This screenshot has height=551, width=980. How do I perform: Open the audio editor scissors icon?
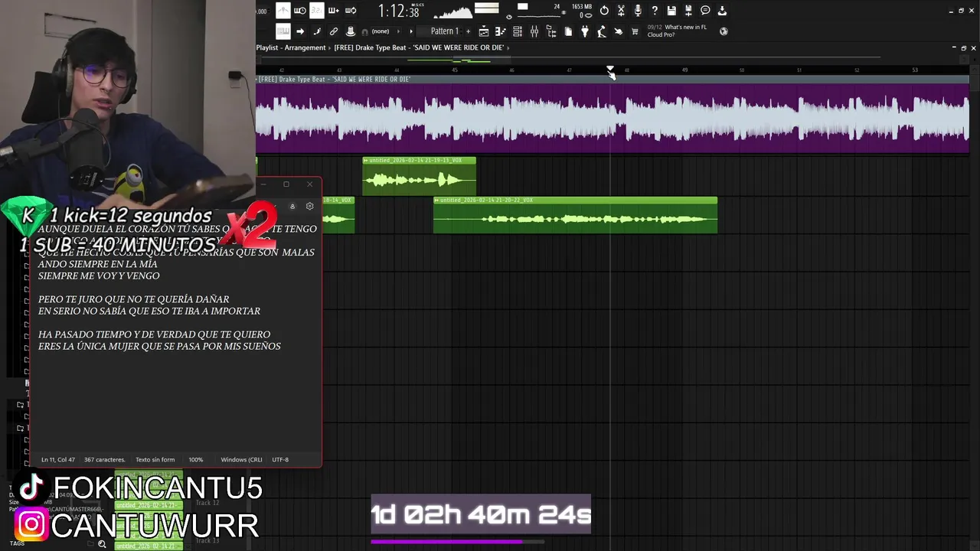621,11
